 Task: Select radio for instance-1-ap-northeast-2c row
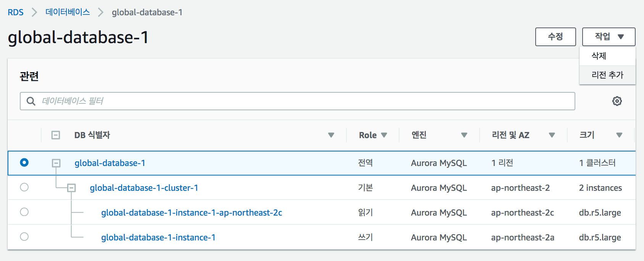(x=24, y=212)
